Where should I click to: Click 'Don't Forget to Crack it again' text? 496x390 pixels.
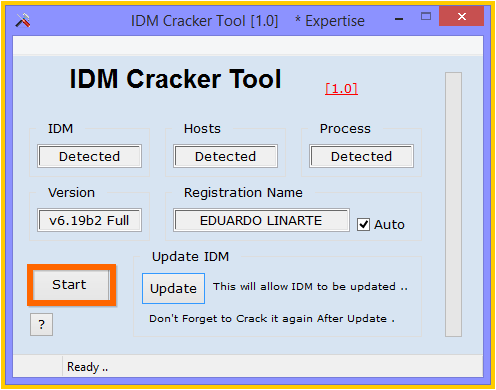point(272,319)
